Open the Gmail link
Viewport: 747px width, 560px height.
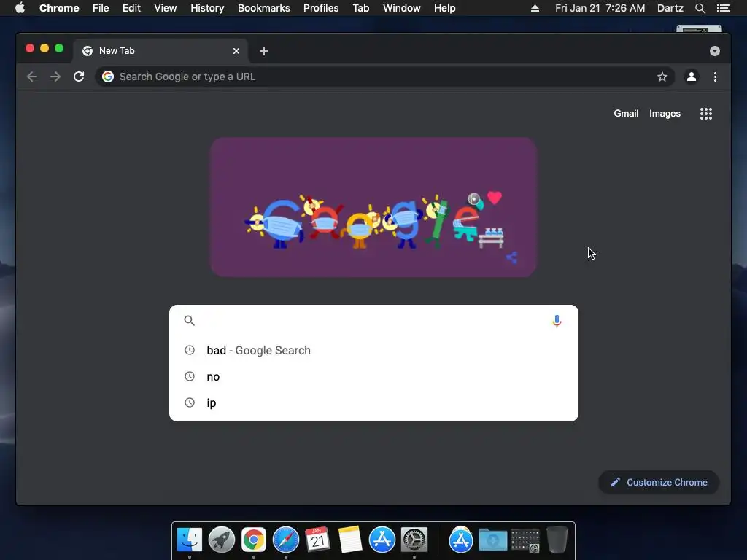[x=625, y=113]
